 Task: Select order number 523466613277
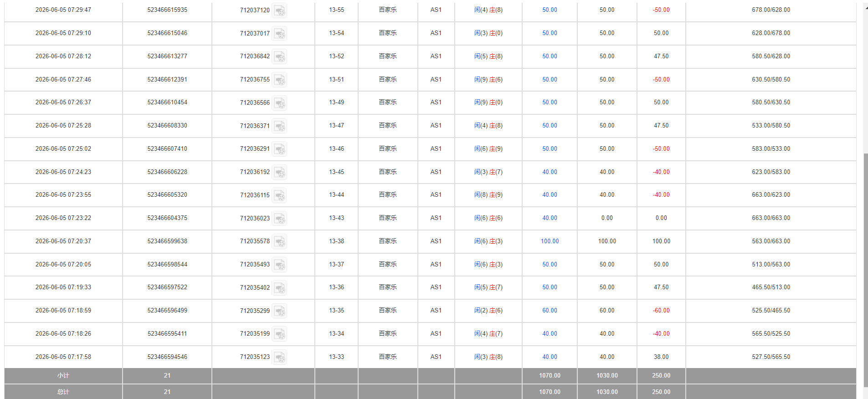[167, 56]
